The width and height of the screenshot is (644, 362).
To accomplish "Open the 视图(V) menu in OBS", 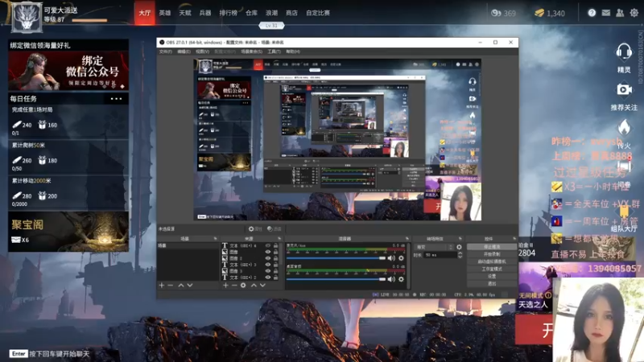I will [x=202, y=51].
